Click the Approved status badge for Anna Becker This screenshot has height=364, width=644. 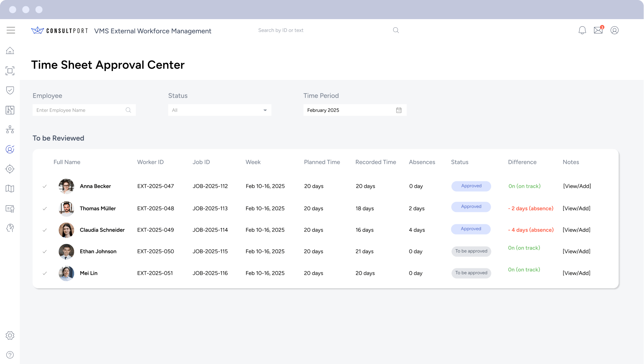471,186
